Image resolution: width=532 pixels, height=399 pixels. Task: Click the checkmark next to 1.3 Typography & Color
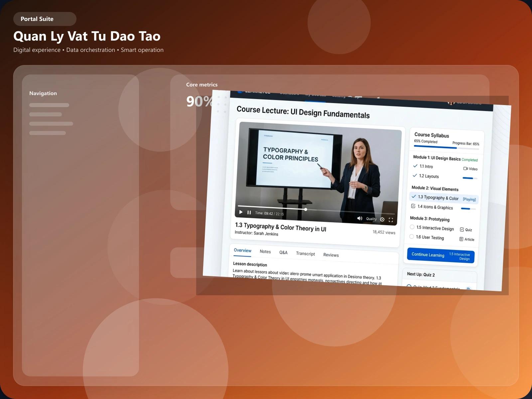click(414, 196)
